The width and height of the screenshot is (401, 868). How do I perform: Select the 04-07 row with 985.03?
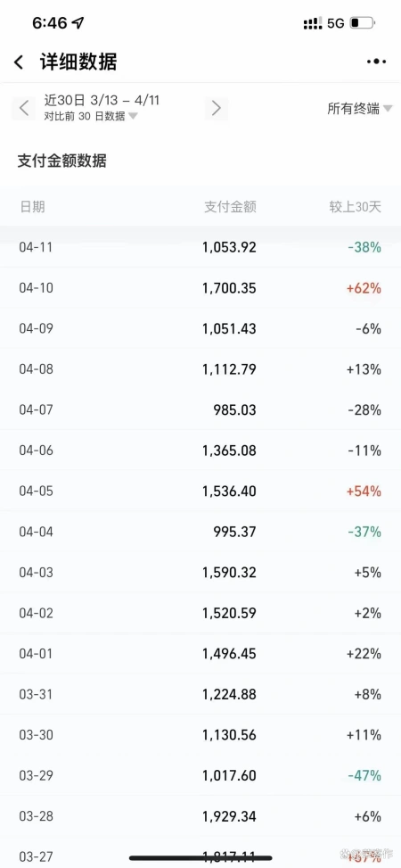point(200,409)
